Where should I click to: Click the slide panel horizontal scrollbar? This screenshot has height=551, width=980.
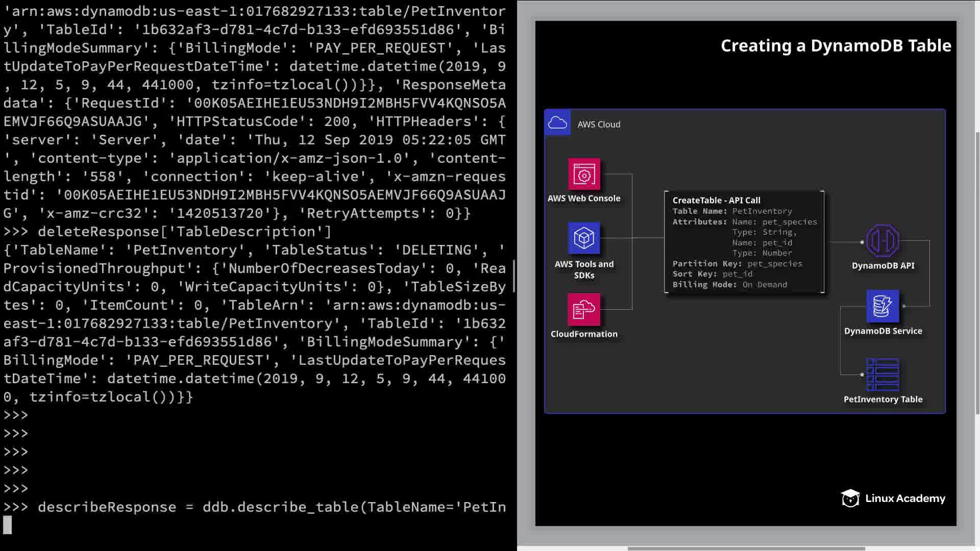tap(745, 548)
